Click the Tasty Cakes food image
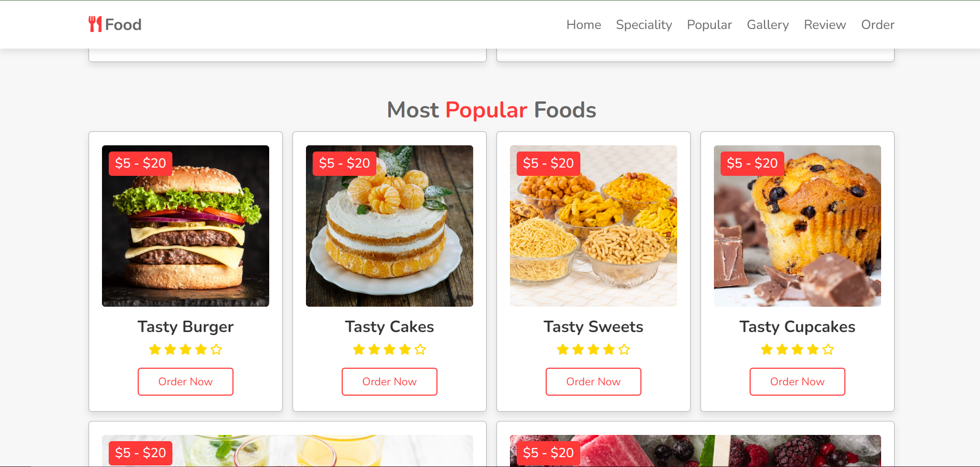 click(389, 225)
